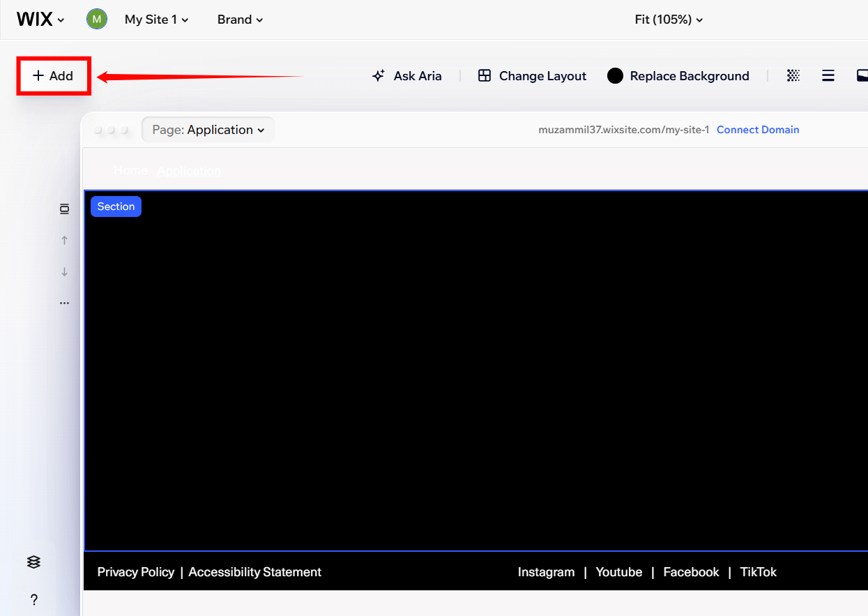Click the Add button

[53, 76]
